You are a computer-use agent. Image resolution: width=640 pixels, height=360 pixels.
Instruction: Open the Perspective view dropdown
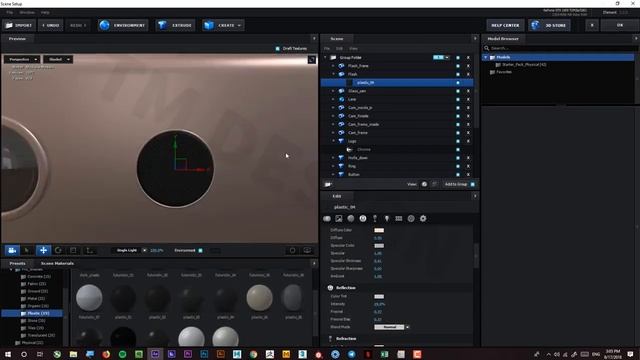pos(22,60)
